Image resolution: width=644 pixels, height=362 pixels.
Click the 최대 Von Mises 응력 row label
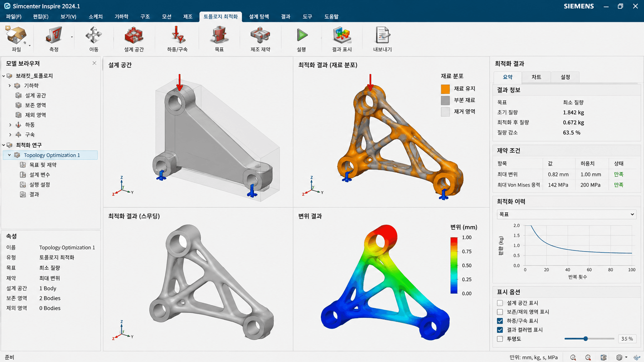tap(518, 185)
